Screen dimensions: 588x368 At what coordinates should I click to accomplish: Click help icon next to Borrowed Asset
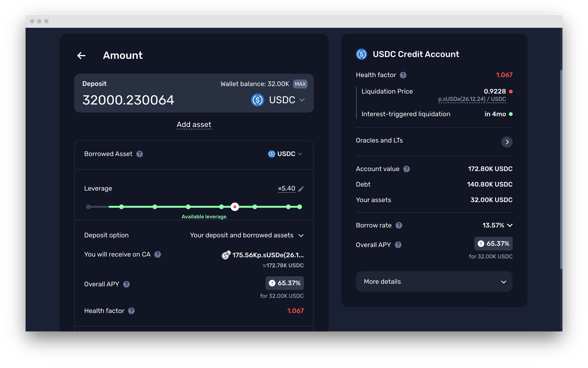pos(140,154)
